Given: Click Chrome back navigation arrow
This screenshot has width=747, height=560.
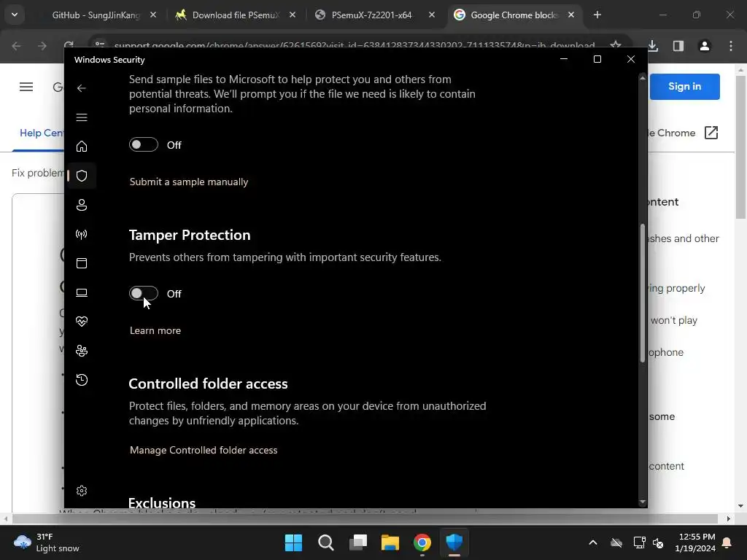Looking at the screenshot, I should [16, 46].
